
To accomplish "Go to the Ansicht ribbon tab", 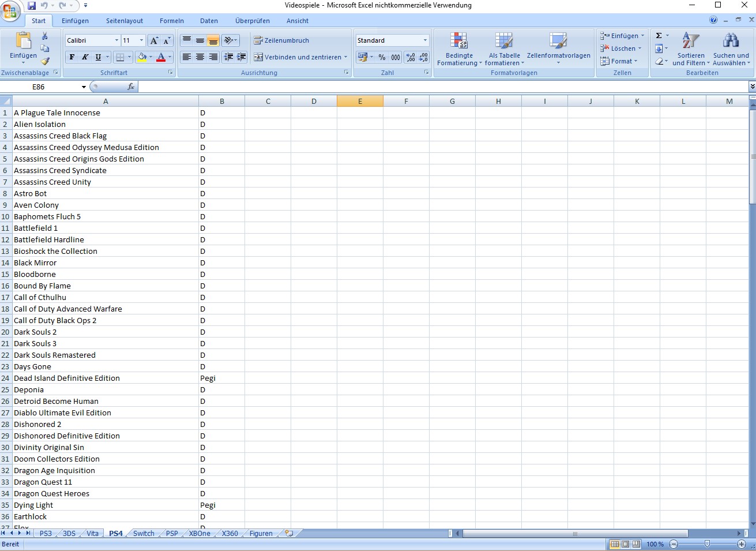I will pos(298,21).
